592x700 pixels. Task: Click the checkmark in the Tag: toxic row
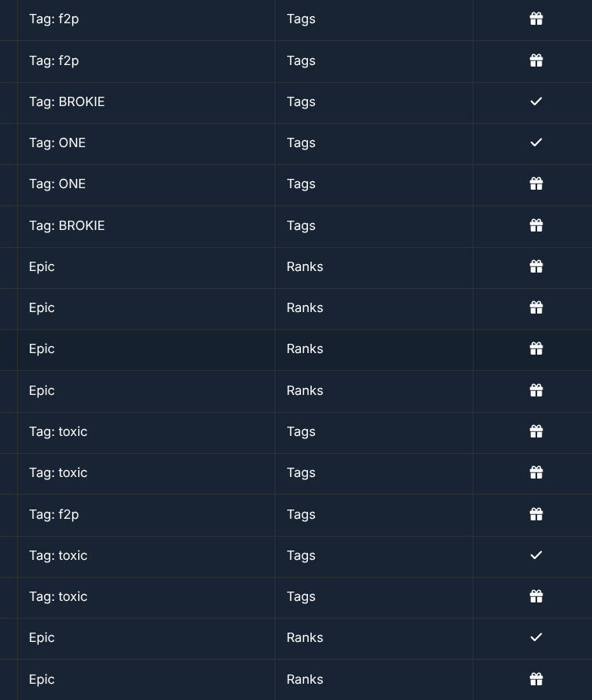pyautogui.click(x=536, y=555)
